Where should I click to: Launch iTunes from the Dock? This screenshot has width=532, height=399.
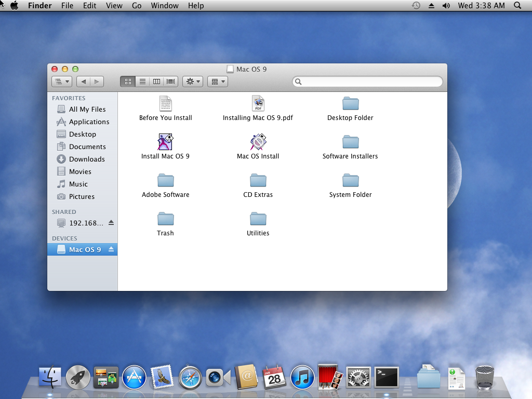point(302,377)
